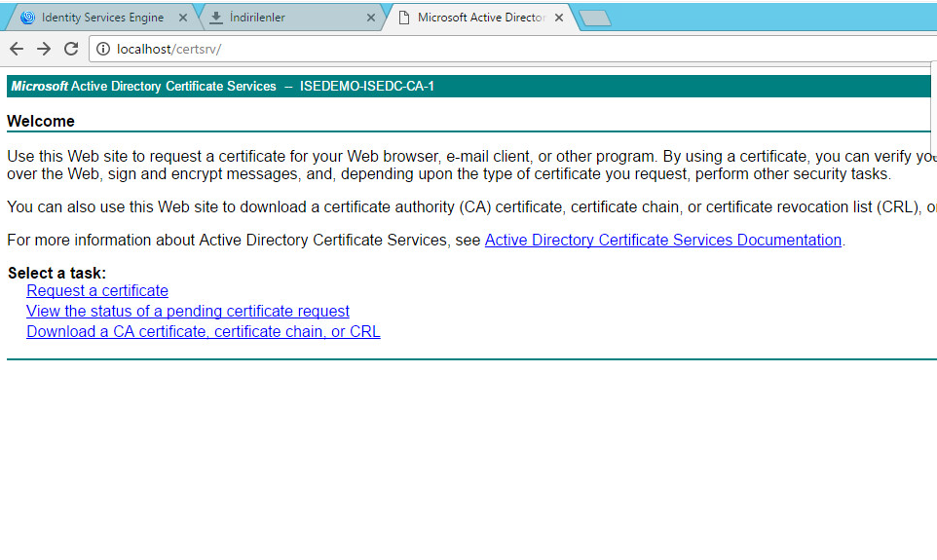Click the Identity Services Engine tab favicon

pos(27,18)
